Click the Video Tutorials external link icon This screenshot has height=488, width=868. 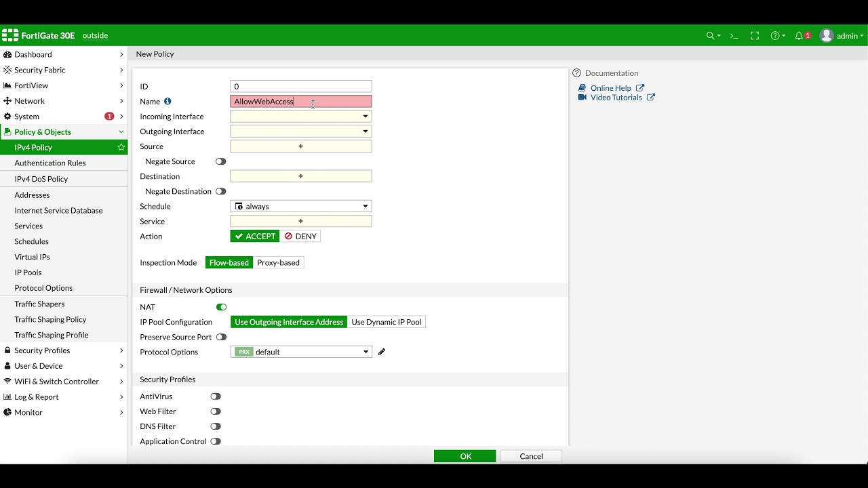pos(651,98)
